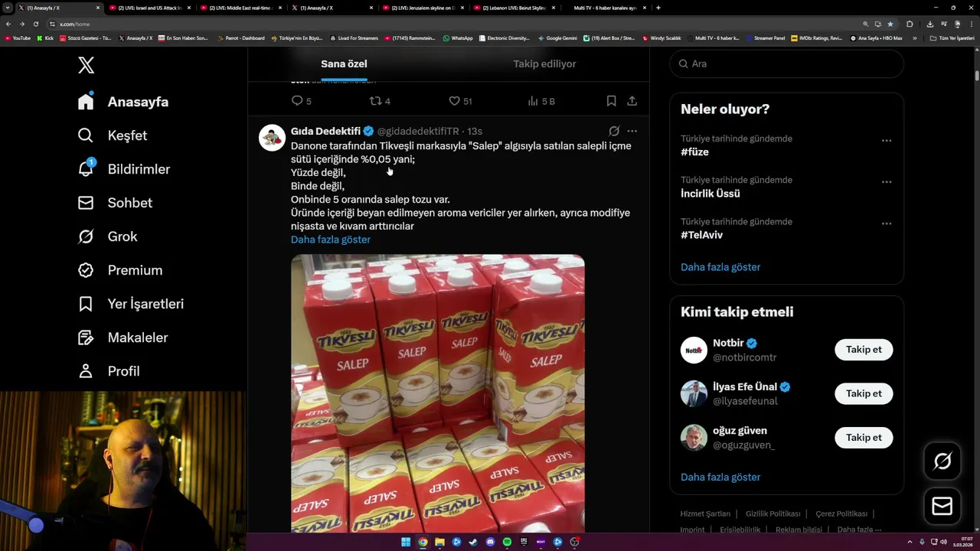Viewport: 980px width, 551px height.
Task: Click the Ara search field
Action: tap(786, 64)
